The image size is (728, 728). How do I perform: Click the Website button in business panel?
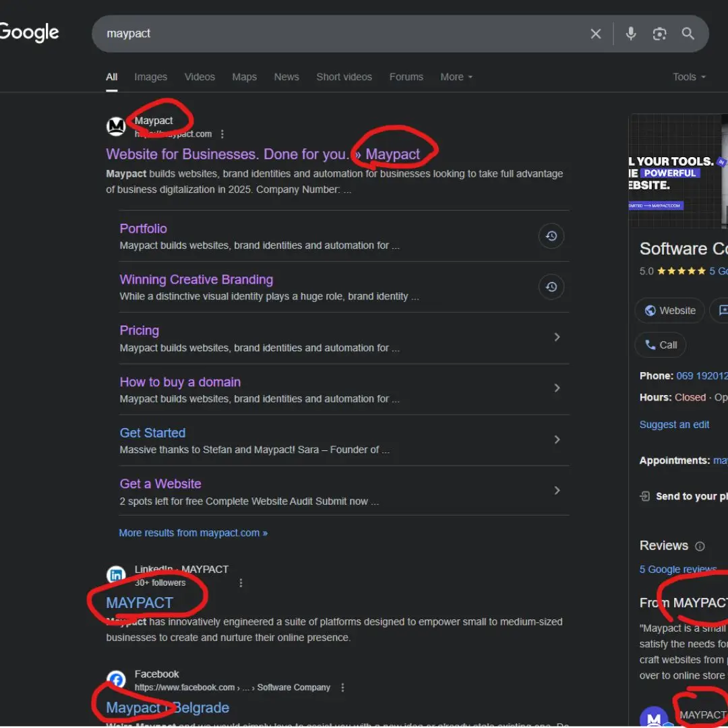(x=669, y=311)
